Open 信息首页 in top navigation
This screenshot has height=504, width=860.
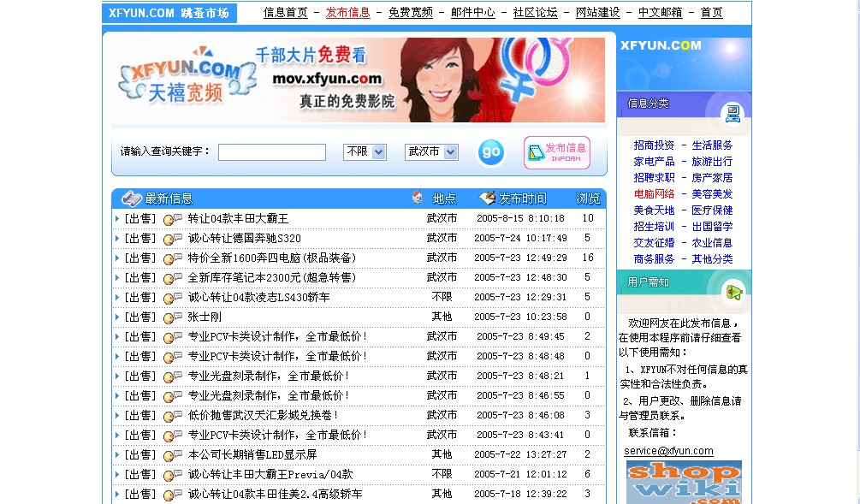pyautogui.click(x=285, y=13)
